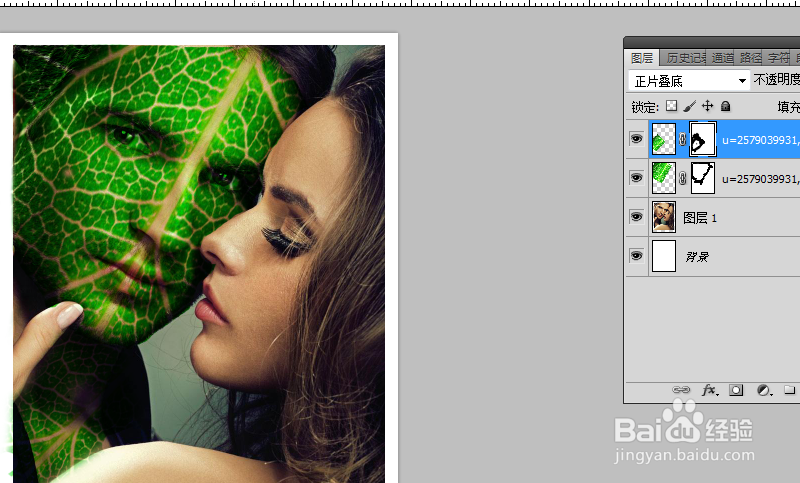The height and width of the screenshot is (483, 800).
Task: Click the horizontal ruler at top
Action: (400, 3)
